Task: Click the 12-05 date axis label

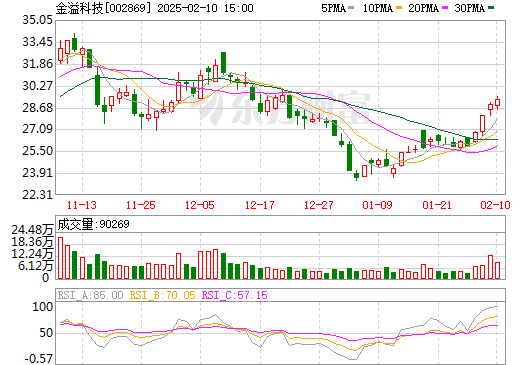Action: click(x=200, y=205)
